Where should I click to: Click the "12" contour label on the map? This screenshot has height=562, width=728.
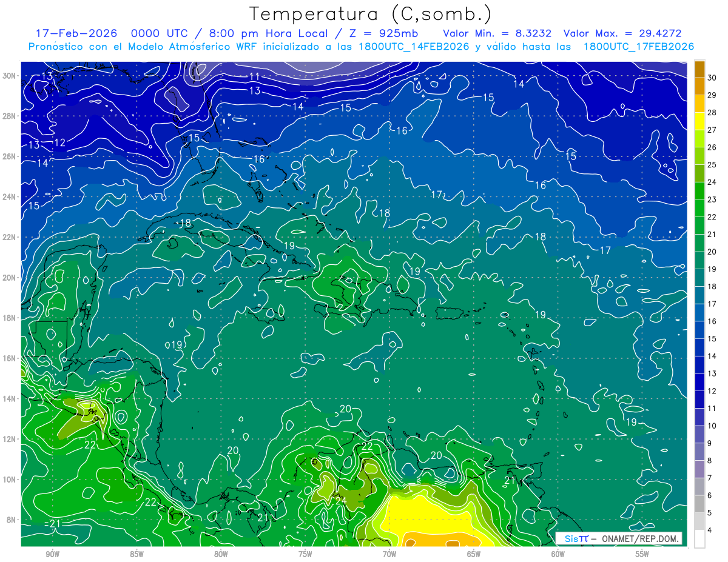pos(60,142)
